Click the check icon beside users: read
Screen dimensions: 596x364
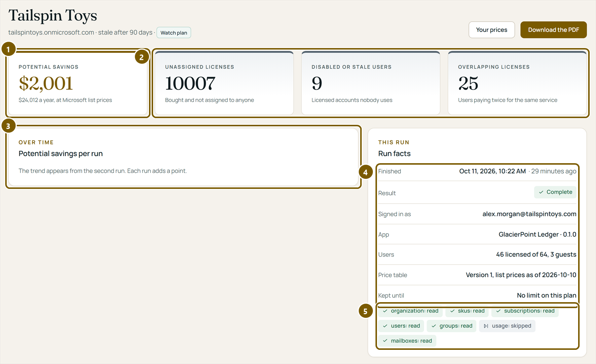click(x=385, y=326)
